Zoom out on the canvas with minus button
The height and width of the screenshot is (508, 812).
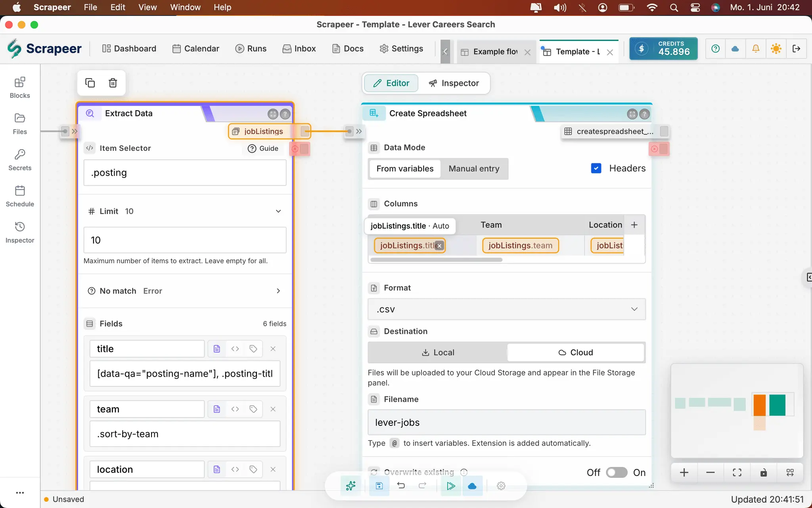710,472
